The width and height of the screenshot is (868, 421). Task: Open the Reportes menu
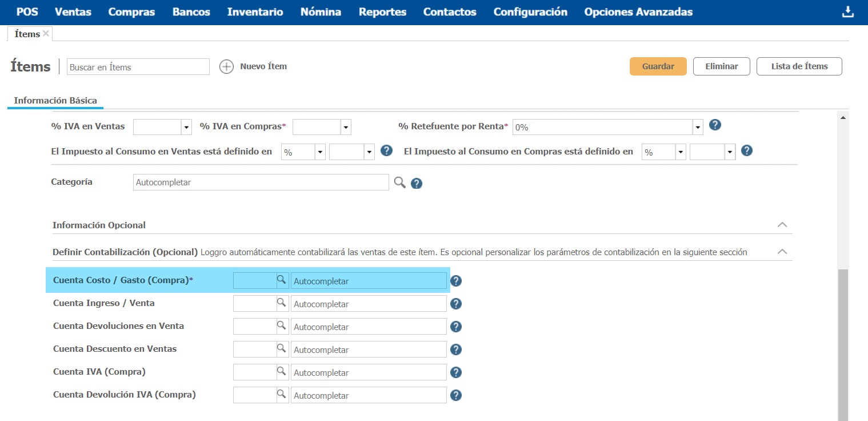tap(382, 12)
